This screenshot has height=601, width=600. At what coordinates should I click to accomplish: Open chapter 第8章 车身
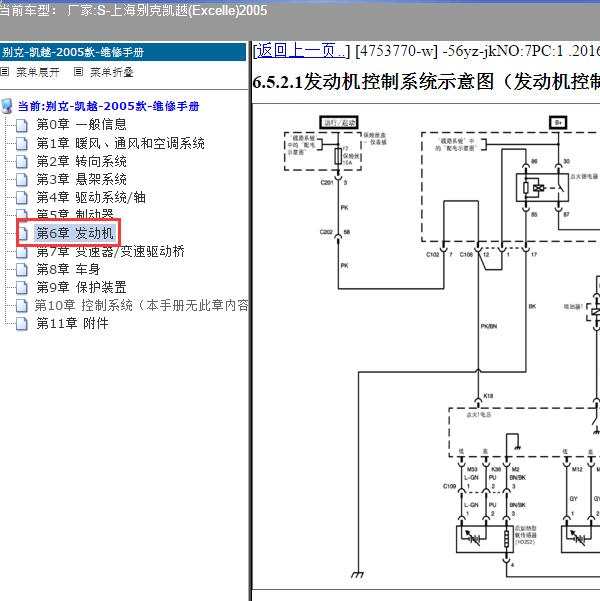pos(68,269)
